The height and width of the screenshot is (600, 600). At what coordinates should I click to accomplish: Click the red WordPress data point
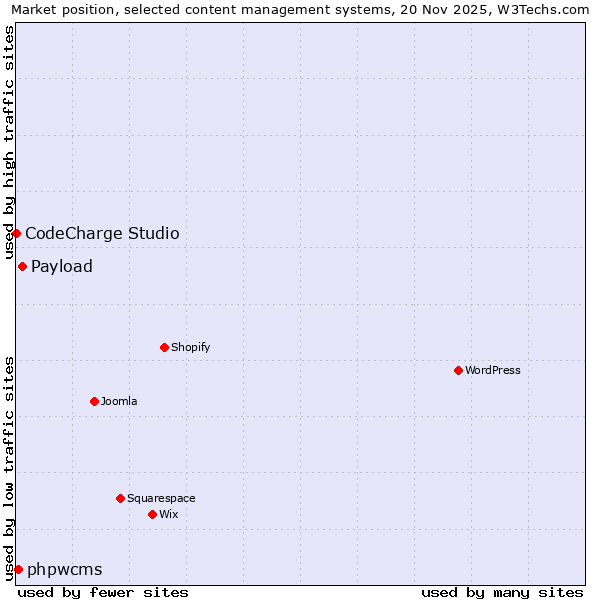click(458, 370)
